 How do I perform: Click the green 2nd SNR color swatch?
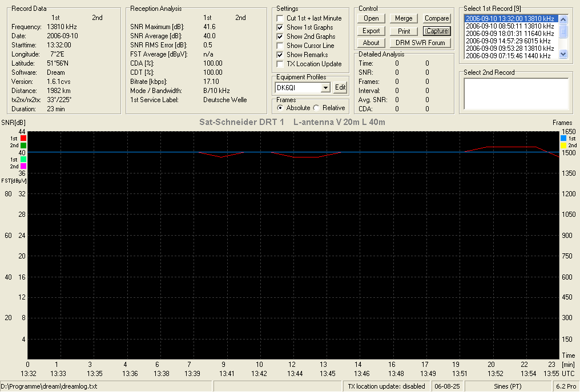point(23,146)
